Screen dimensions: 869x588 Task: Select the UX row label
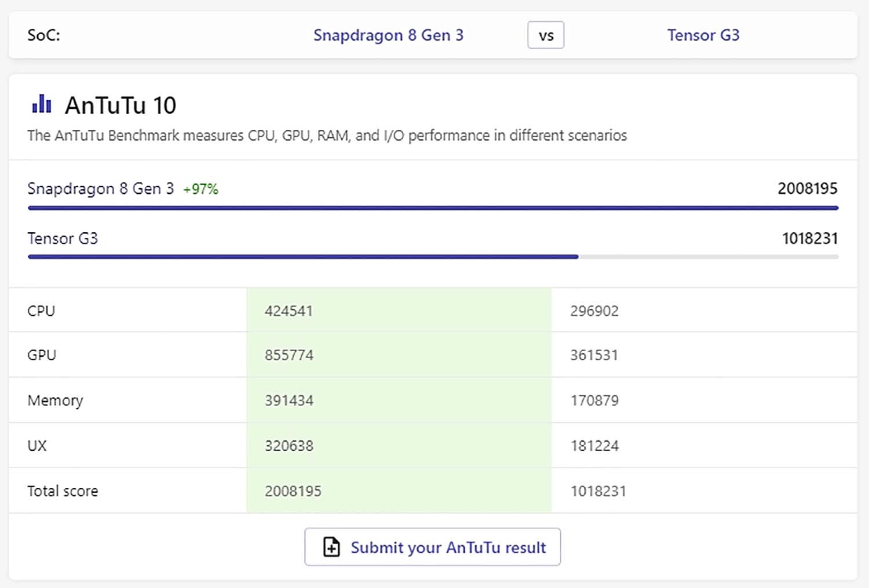click(37, 446)
